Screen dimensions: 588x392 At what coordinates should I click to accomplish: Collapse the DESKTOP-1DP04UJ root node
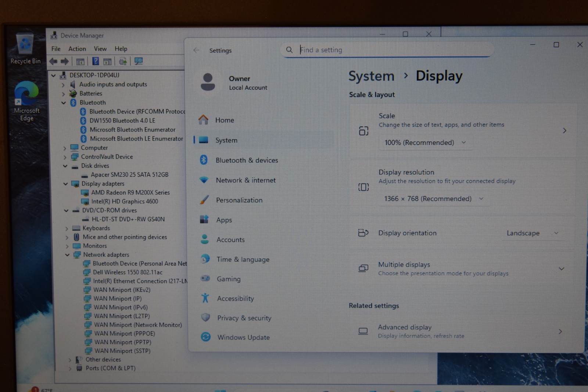[54, 76]
